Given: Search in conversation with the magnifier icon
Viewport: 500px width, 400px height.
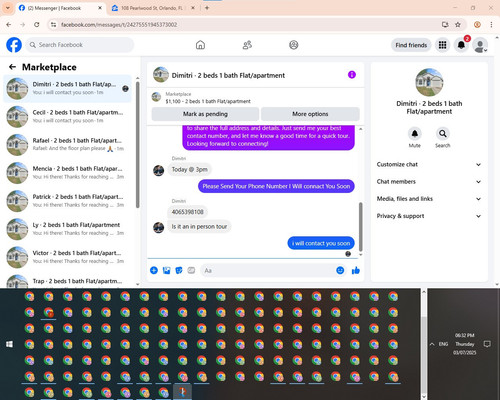Looking at the screenshot, I should click(x=443, y=134).
